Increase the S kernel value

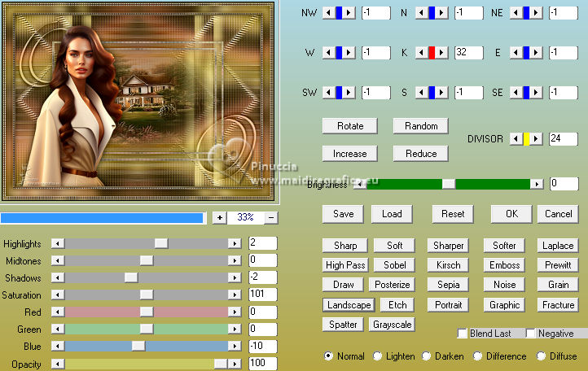click(x=441, y=92)
